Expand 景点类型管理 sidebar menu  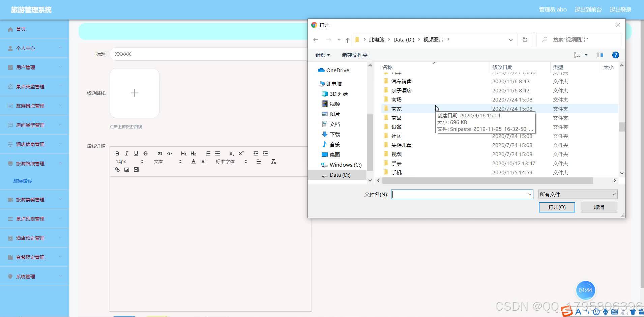(34, 87)
